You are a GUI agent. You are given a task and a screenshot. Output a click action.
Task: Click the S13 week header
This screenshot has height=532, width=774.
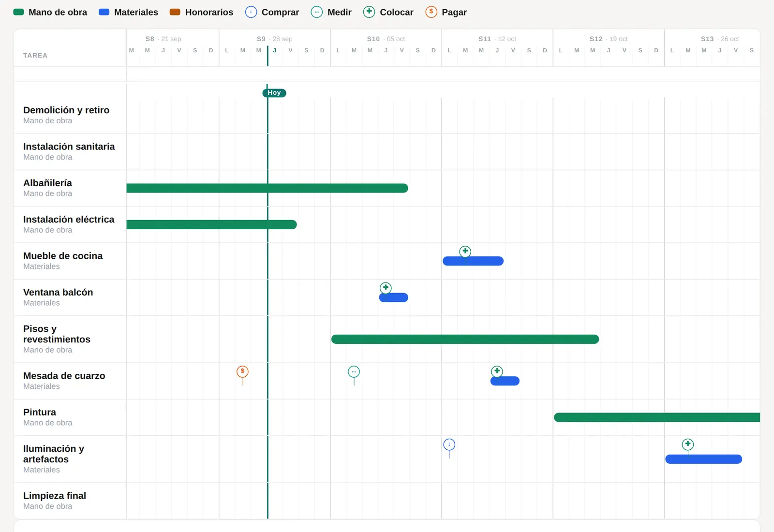(x=720, y=39)
